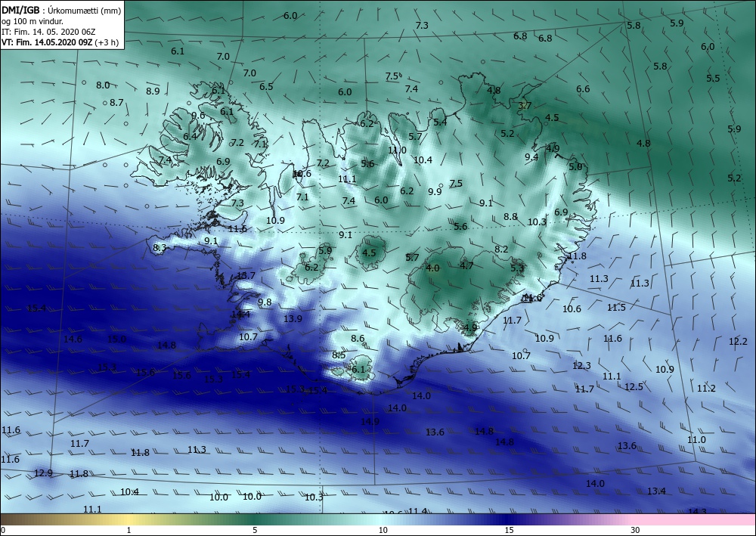Click the 4.7 value on the map
This screenshot has width=756, height=536.
466,265
